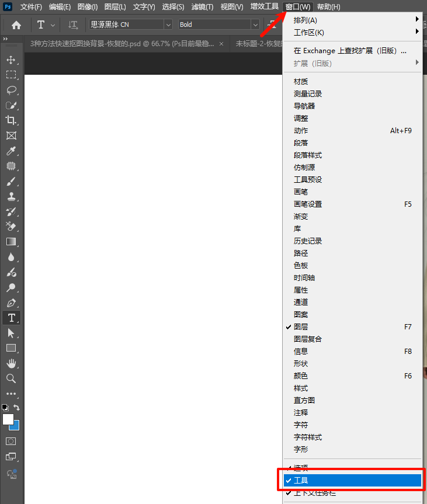Select the Pen tool
Viewport: 427px width, 504px height.
11,303
